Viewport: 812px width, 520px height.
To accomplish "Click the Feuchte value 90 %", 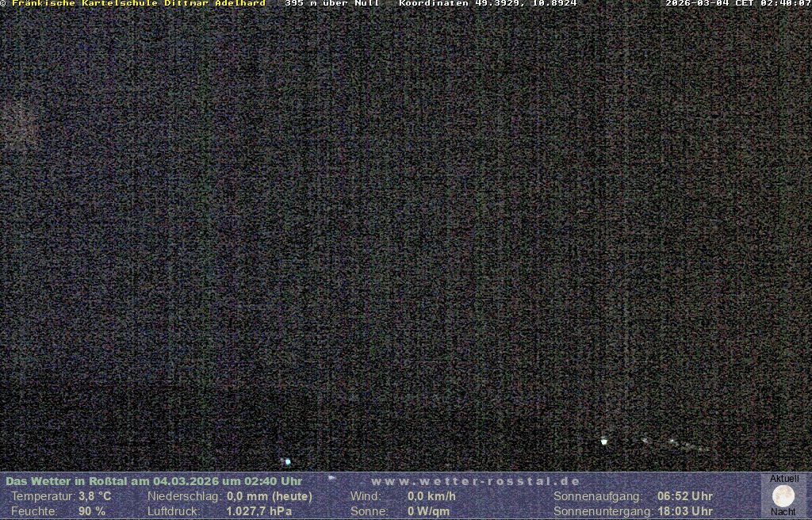I will pyautogui.click(x=92, y=511).
